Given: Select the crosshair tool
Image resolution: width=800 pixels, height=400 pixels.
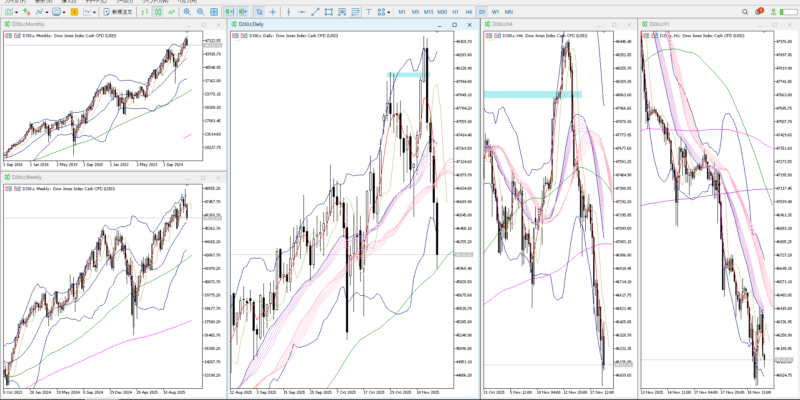Looking at the screenshot, I should [273, 11].
